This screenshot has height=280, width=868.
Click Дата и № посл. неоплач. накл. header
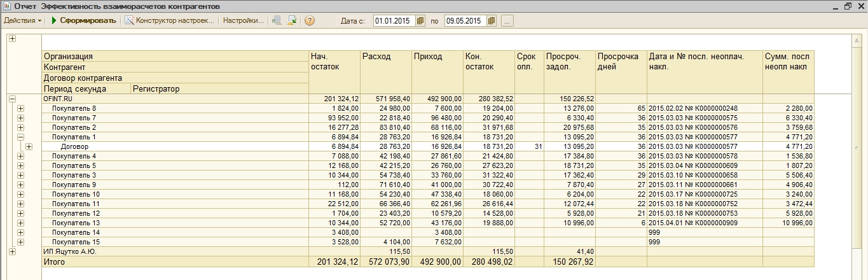pyautogui.click(x=705, y=72)
